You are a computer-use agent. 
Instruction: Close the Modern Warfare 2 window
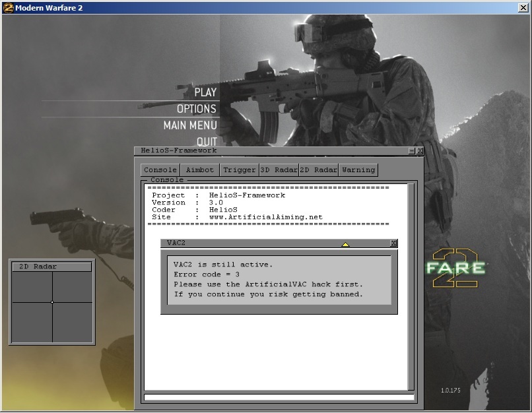tap(523, 8)
